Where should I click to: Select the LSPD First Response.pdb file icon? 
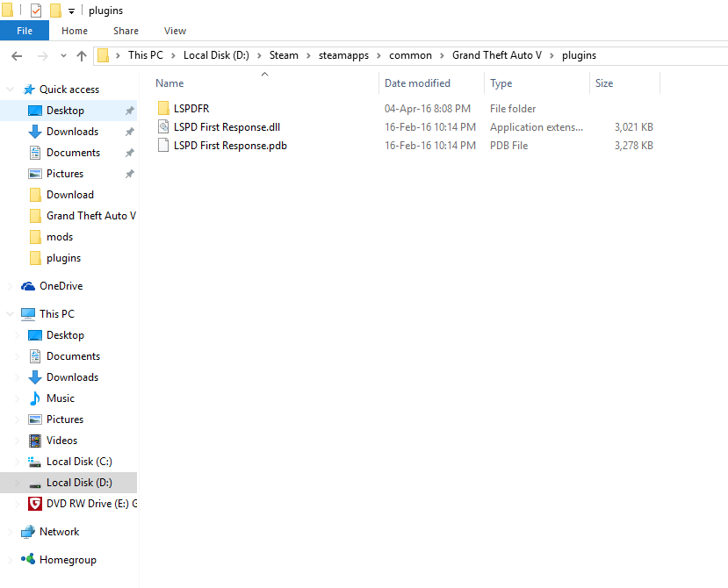coord(163,146)
